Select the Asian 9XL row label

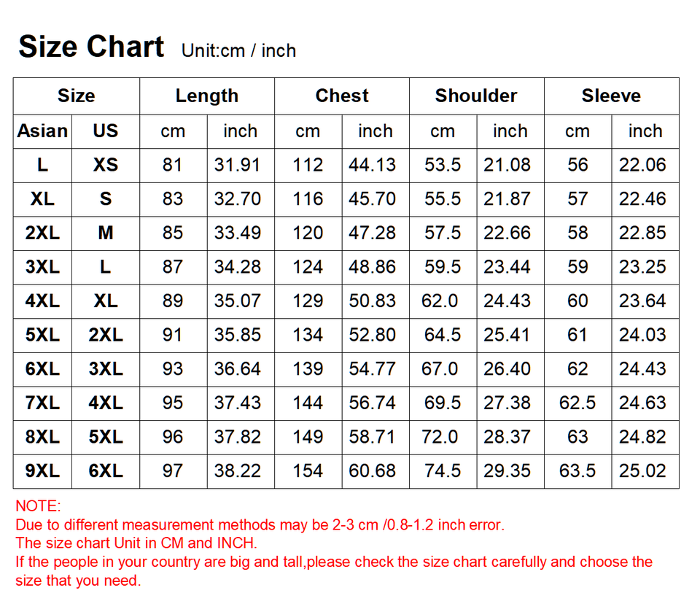click(42, 470)
